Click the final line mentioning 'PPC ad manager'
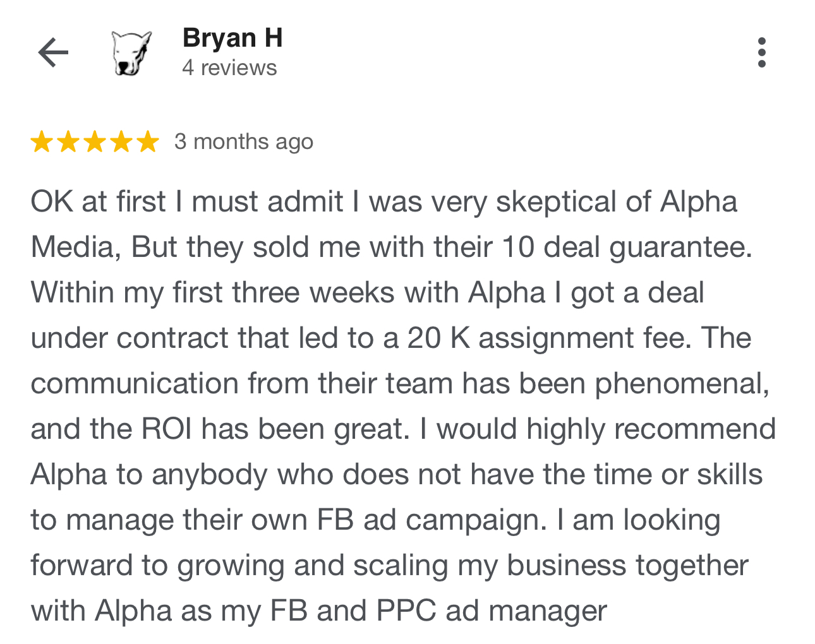The image size is (815, 644). pos(319,611)
